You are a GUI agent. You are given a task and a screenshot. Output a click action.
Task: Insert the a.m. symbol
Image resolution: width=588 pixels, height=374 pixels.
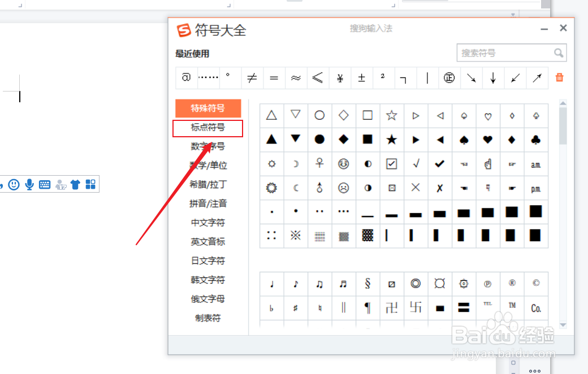(536, 164)
